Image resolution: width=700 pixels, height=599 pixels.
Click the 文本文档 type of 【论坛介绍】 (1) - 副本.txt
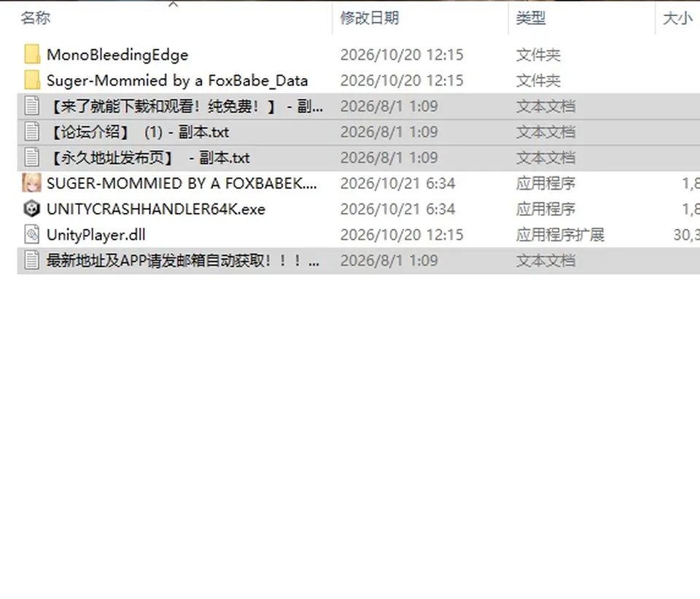[x=545, y=132]
